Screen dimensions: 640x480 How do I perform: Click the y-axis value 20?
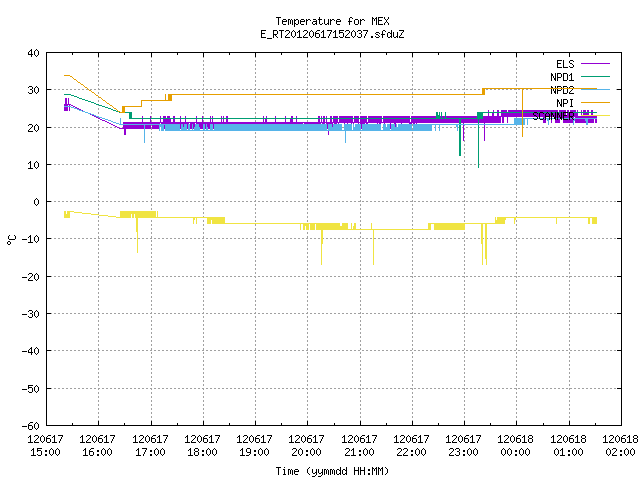click(x=33, y=128)
